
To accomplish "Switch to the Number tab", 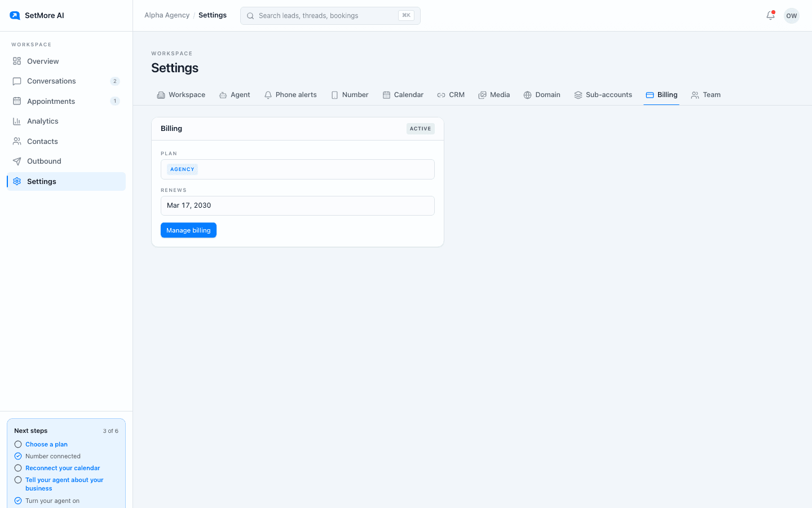I will 350,95.
